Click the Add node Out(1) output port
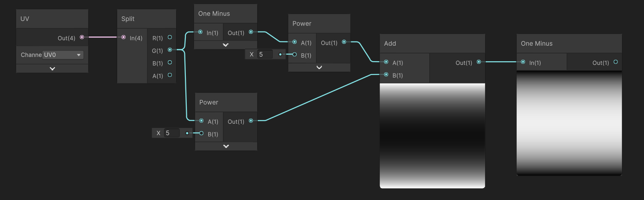644x200 pixels. [479, 62]
